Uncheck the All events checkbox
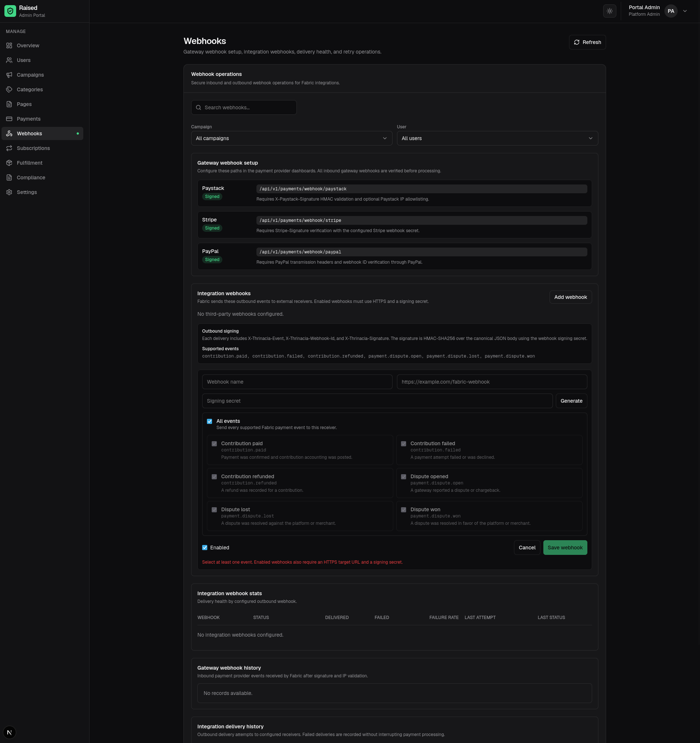Screen dimensions: 700x743 pos(209,421)
